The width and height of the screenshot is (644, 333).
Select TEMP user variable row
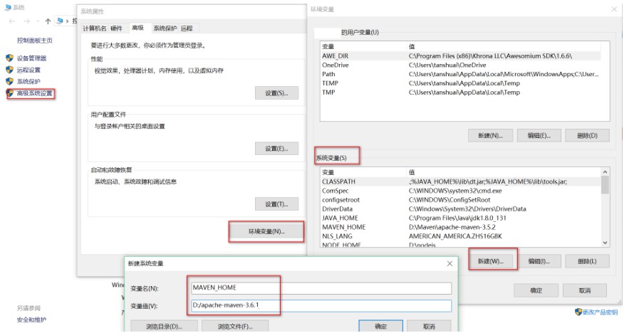(x=461, y=83)
